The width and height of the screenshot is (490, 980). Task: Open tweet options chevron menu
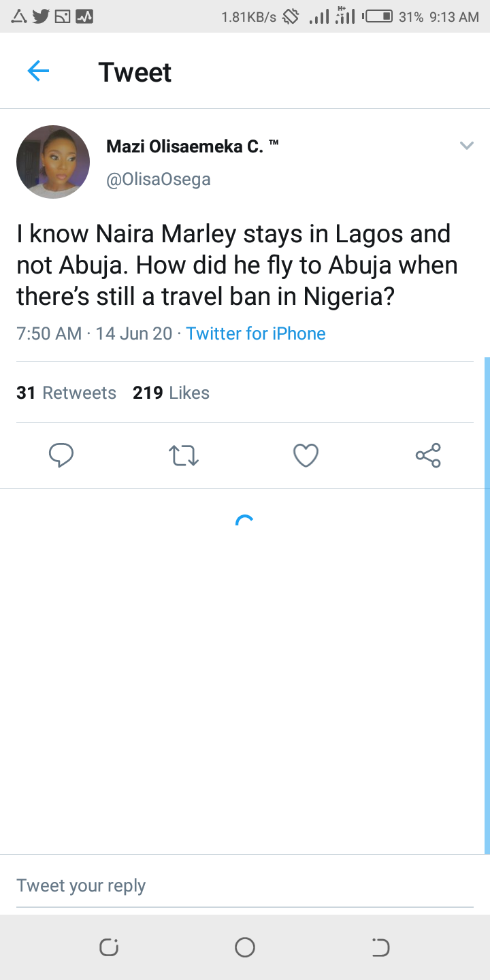tap(466, 146)
